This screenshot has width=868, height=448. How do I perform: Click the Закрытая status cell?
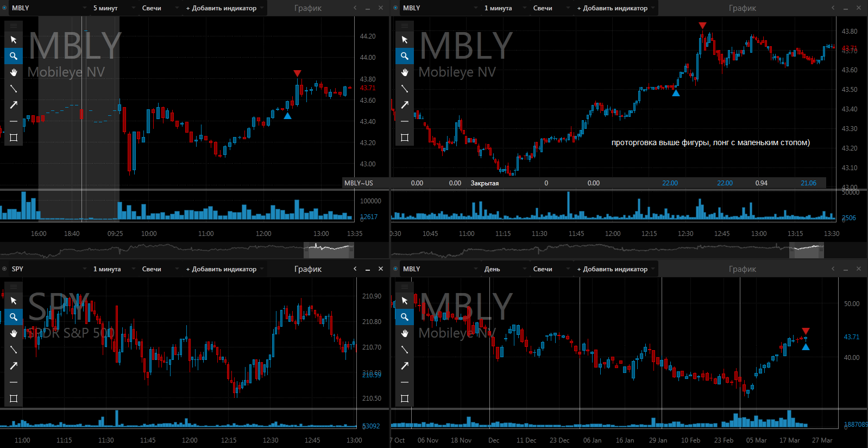pos(485,183)
